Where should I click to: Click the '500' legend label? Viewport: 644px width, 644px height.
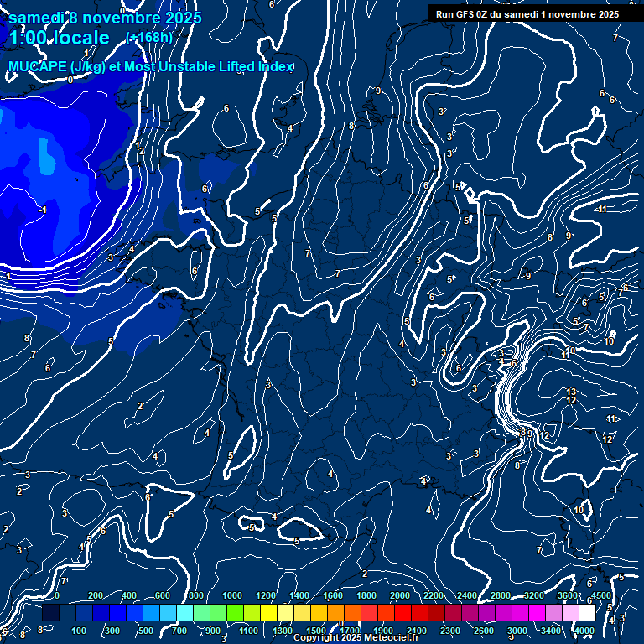pos(145,631)
